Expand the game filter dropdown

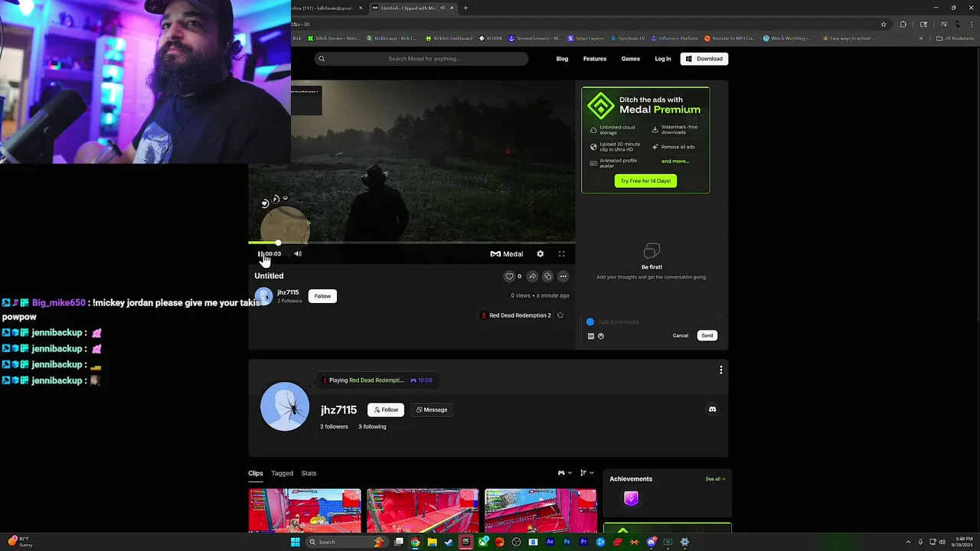[564, 473]
